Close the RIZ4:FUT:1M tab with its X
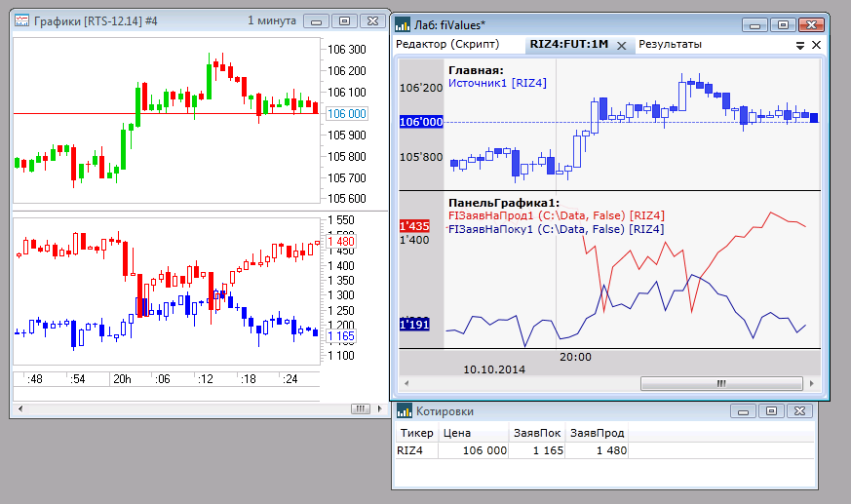Viewport: 851px width, 504px height. coord(622,45)
